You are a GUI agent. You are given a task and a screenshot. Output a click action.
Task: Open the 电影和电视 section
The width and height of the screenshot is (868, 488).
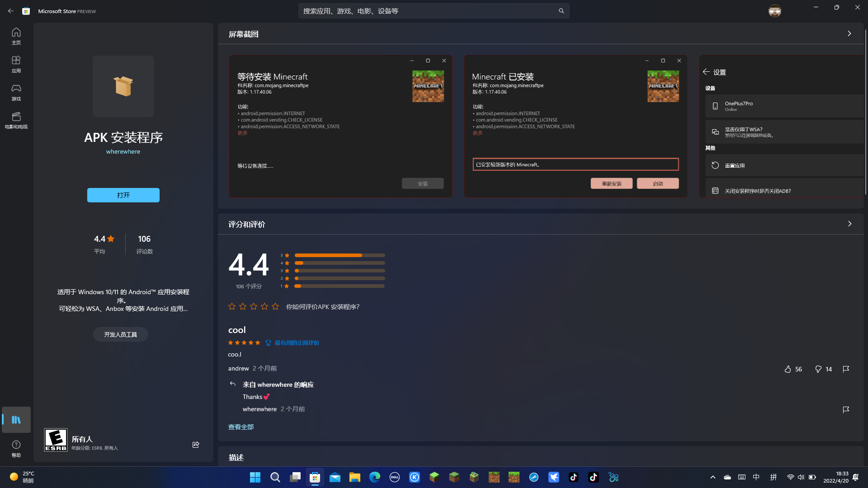click(16, 120)
